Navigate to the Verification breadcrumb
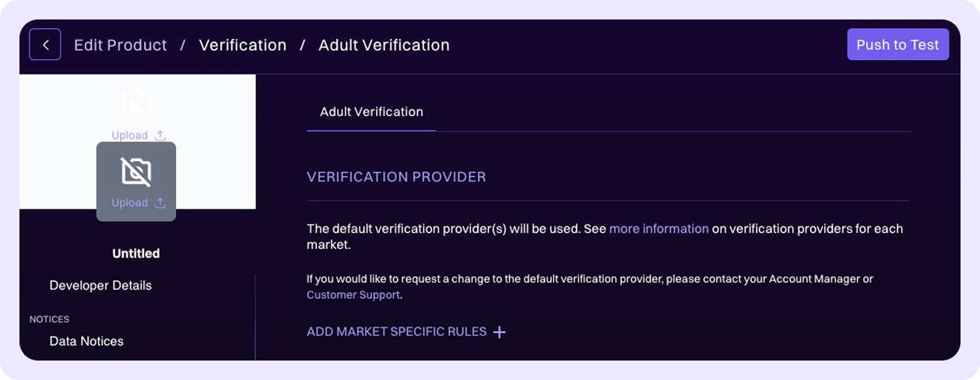Viewport: 980px width, 380px height. pos(242,45)
